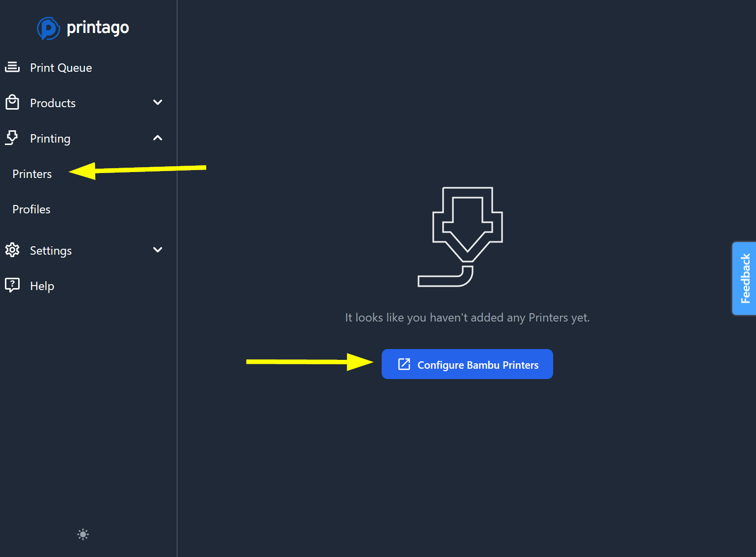Click the printago wordmark text
The height and width of the screenshot is (557, 756).
tap(98, 28)
